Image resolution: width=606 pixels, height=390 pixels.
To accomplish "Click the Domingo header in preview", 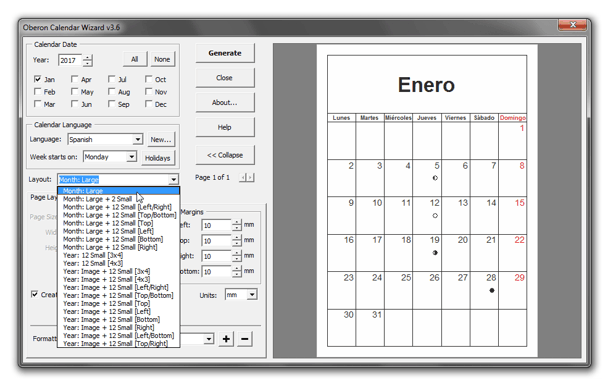I will (512, 118).
